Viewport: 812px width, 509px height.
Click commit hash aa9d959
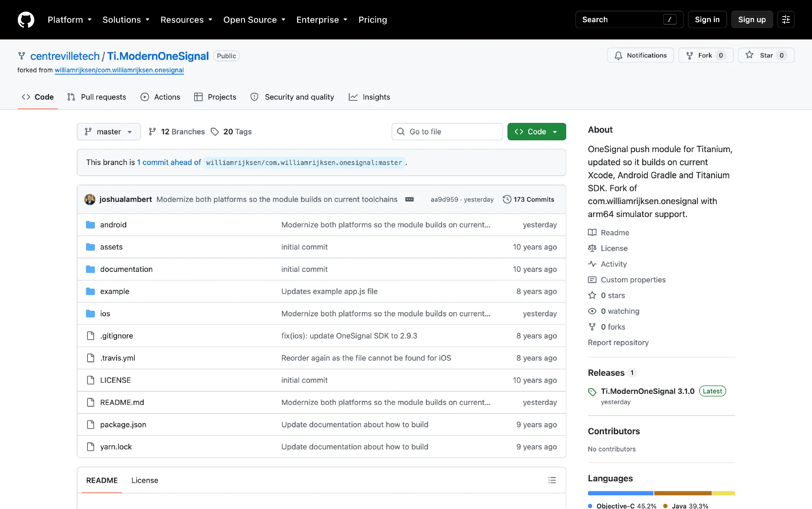point(444,199)
